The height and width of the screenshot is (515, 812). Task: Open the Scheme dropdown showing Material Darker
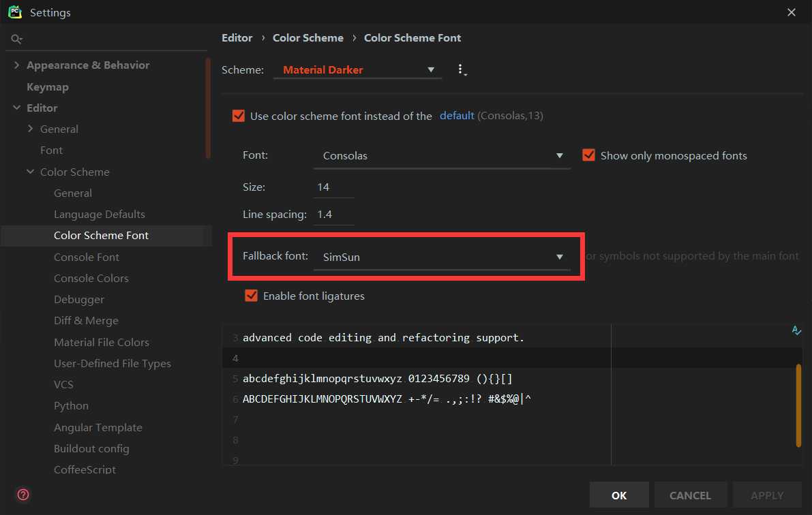click(358, 70)
